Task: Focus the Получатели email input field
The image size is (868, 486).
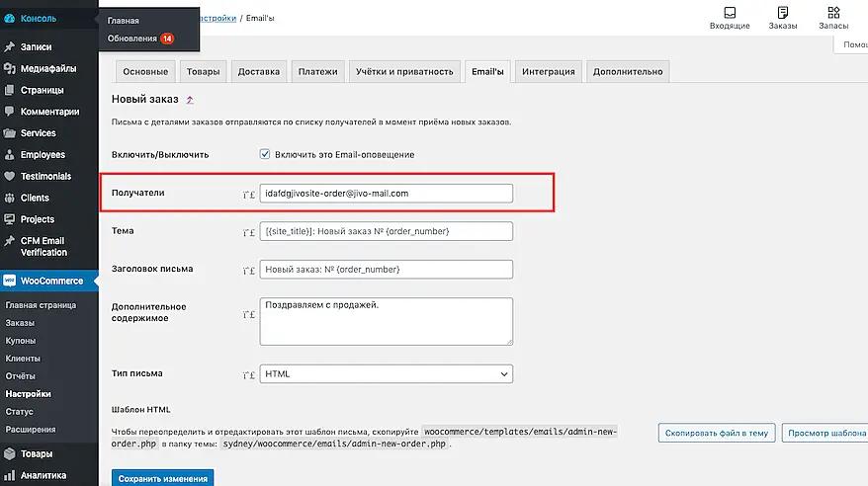Action: [x=387, y=194]
